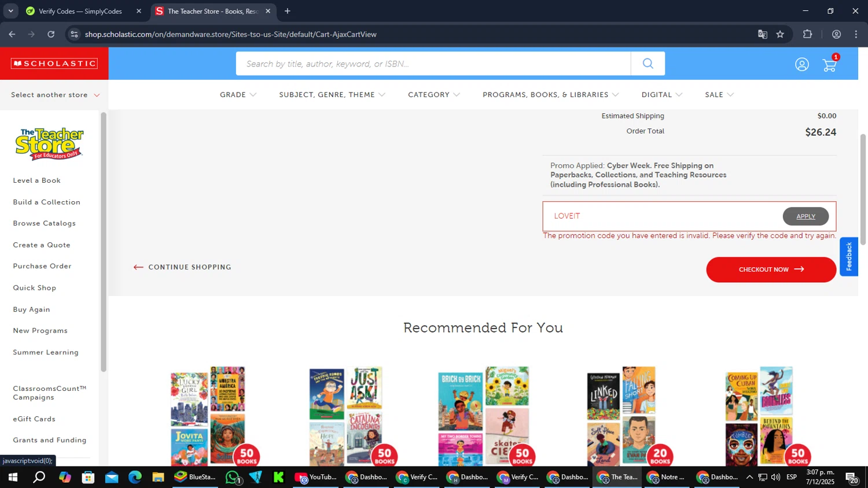Image resolution: width=868 pixels, height=488 pixels.
Task: Expand the GRADE menu
Action: coord(238,95)
